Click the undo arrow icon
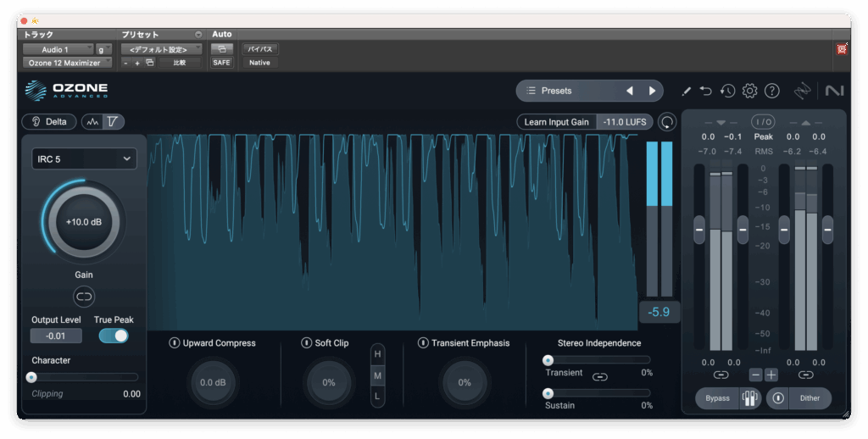The width and height of the screenshot is (868, 439). [x=706, y=91]
